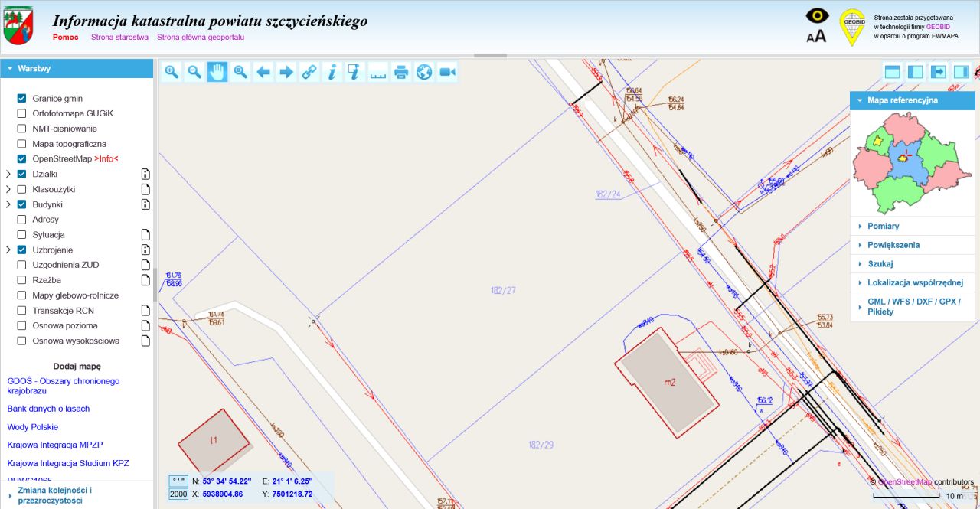Expand the Pomiary section
Screen dimensions: 980x509
pos(913,227)
